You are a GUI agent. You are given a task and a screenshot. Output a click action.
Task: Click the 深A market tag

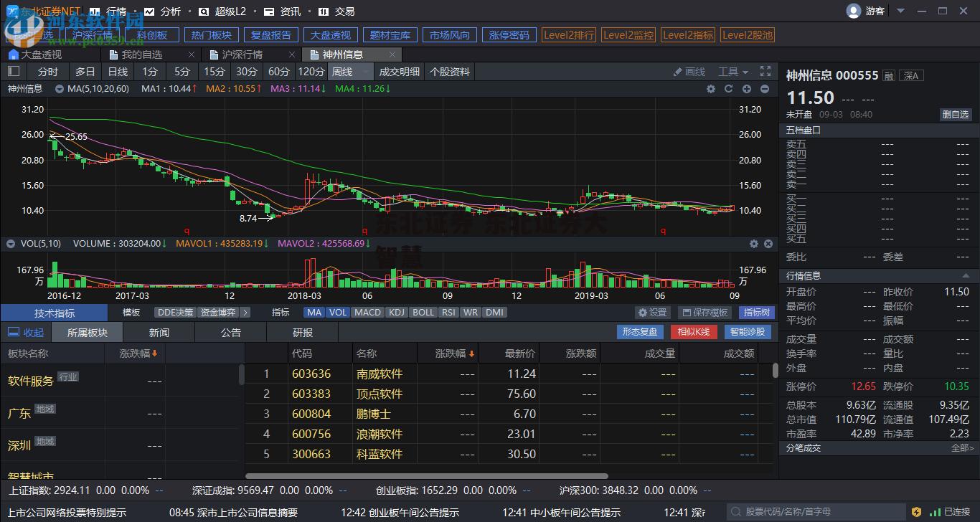tap(911, 76)
